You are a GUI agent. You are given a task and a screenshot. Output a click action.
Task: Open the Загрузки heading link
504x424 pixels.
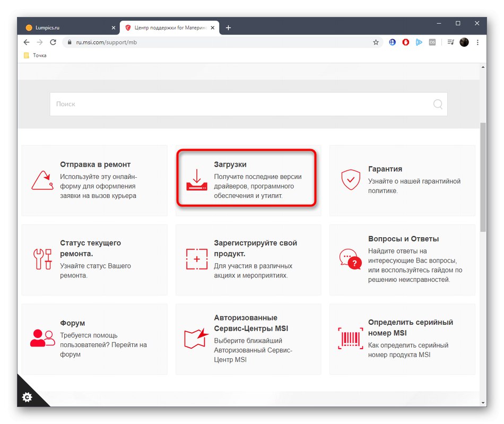coord(230,165)
